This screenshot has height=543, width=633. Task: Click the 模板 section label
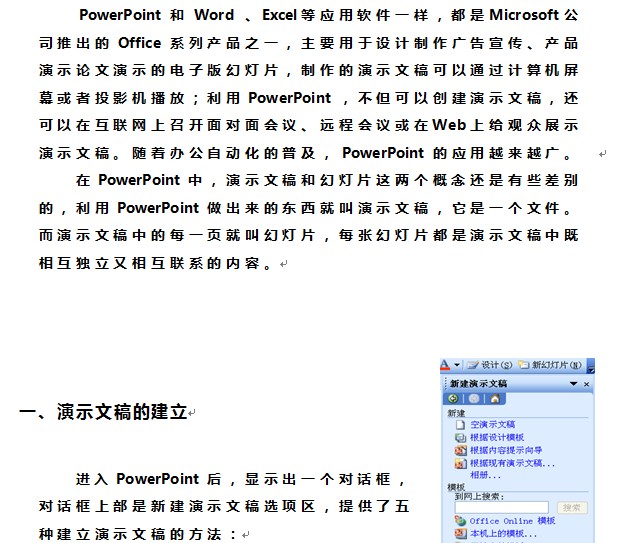pyautogui.click(x=456, y=487)
